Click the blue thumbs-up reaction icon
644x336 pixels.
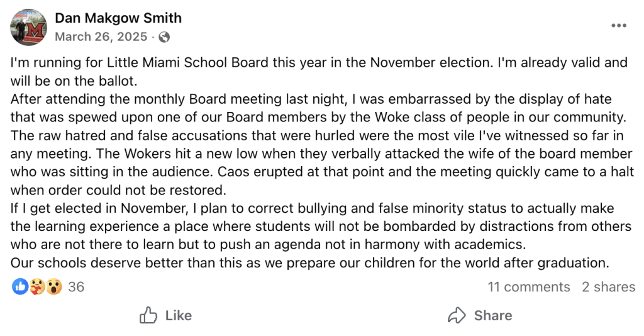click(x=20, y=287)
